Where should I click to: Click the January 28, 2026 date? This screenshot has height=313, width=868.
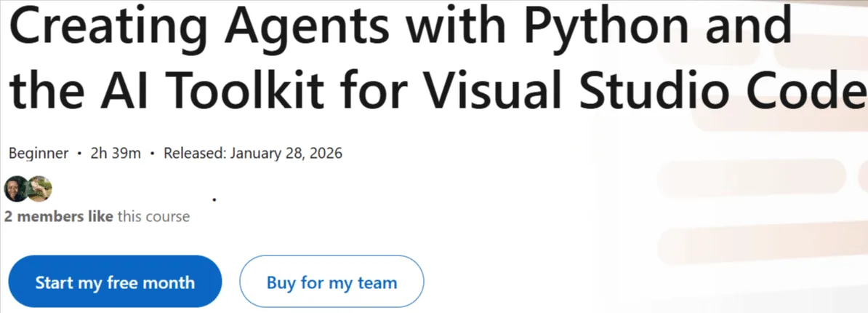point(286,154)
